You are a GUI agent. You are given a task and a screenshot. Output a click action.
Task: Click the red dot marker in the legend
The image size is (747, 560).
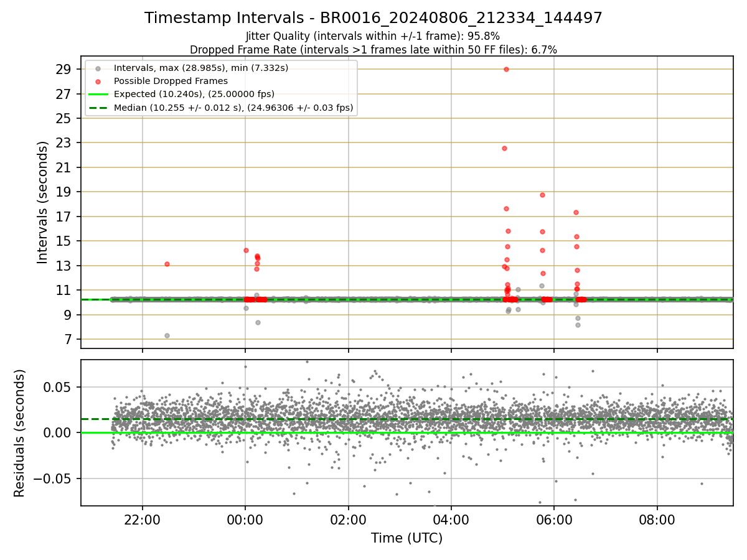point(98,81)
